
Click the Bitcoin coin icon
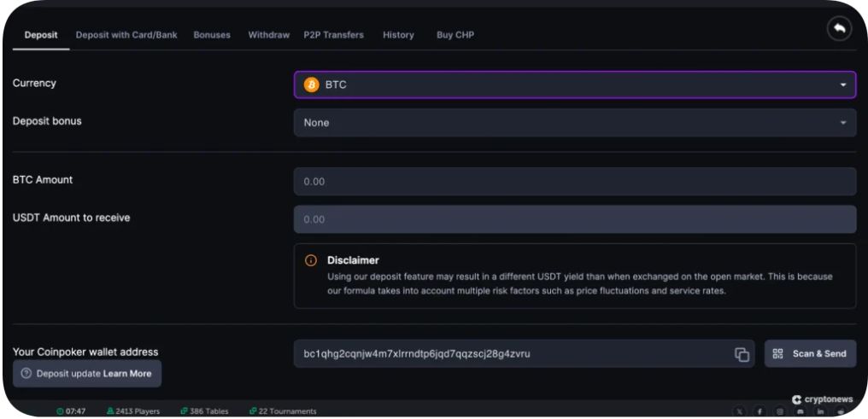(x=312, y=85)
